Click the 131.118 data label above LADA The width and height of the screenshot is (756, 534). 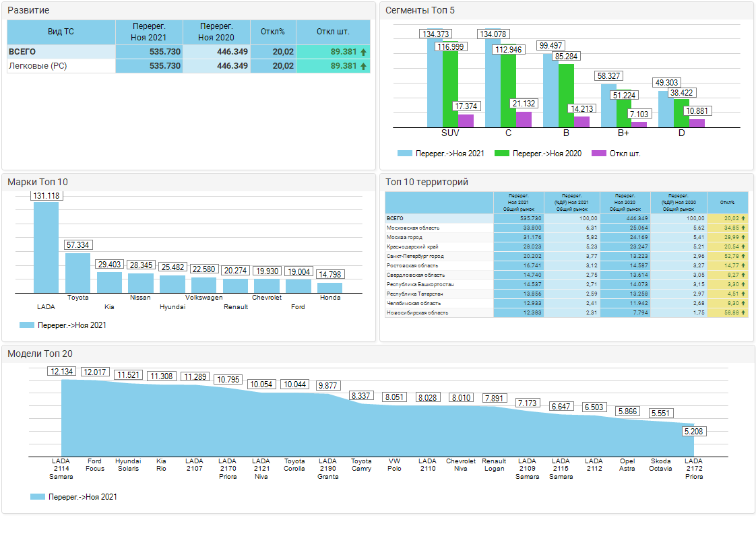click(x=46, y=195)
